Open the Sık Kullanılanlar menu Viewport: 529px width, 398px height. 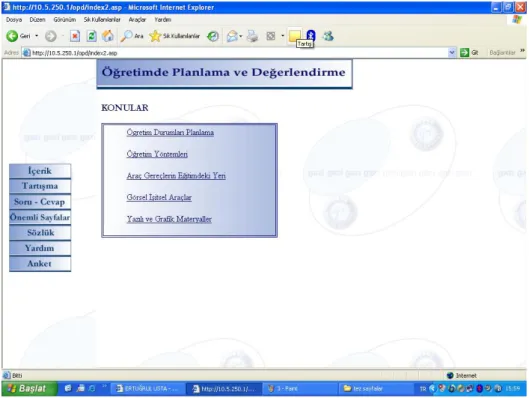(x=102, y=20)
